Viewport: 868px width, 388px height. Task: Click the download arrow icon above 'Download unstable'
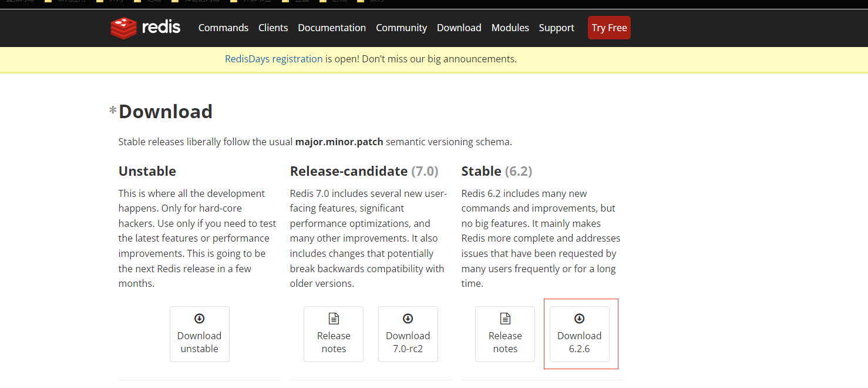click(199, 319)
